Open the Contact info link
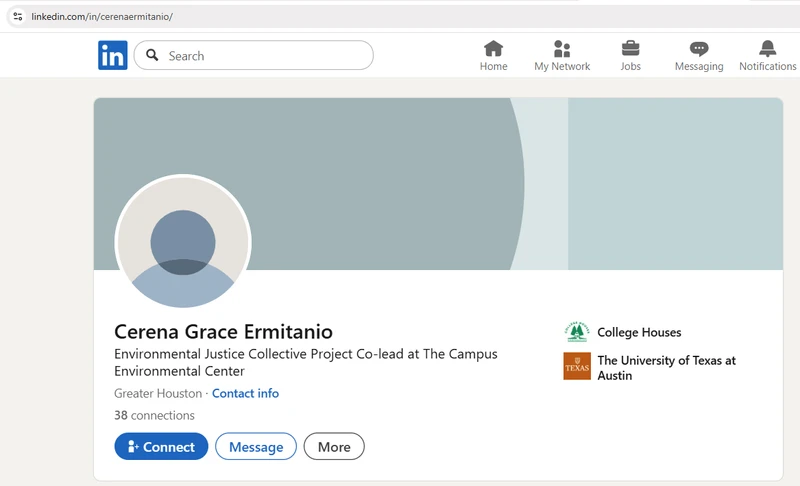800x486 pixels. (245, 393)
